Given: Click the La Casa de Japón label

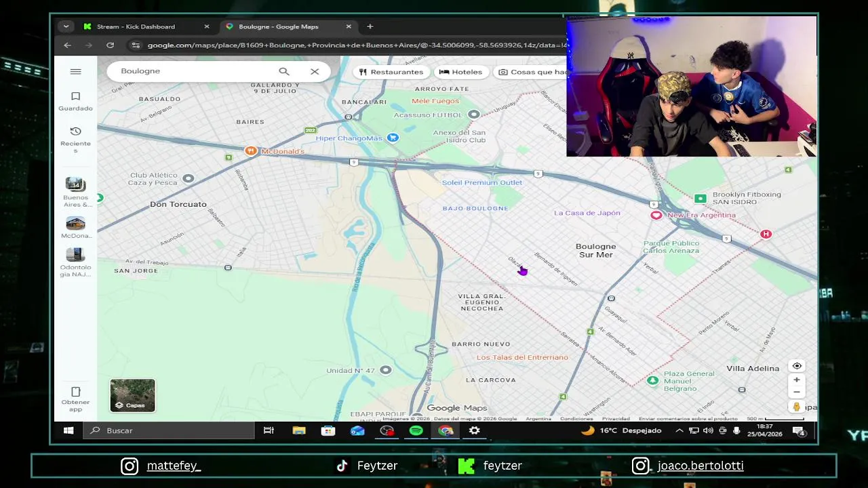Looking at the screenshot, I should [587, 213].
